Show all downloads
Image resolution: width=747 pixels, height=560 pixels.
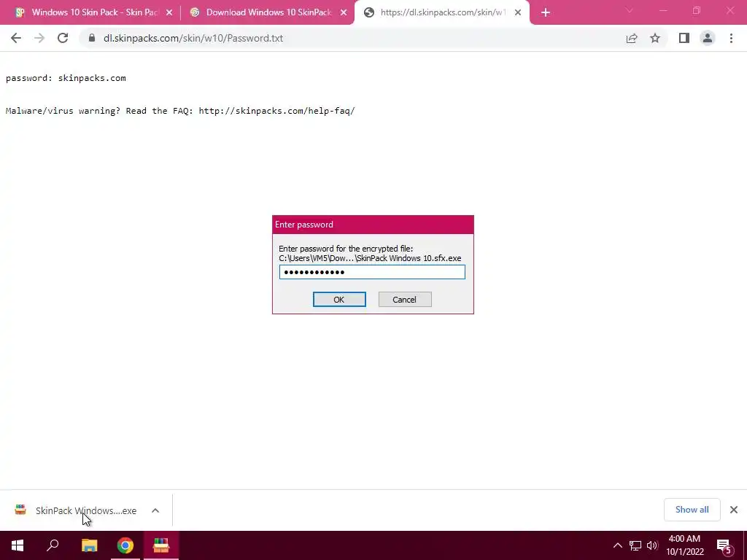point(692,510)
